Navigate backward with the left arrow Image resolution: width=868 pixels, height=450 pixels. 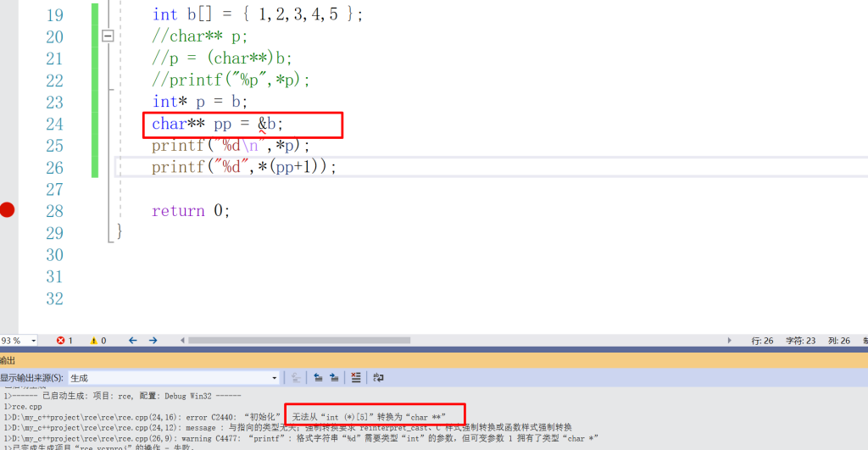point(133,341)
